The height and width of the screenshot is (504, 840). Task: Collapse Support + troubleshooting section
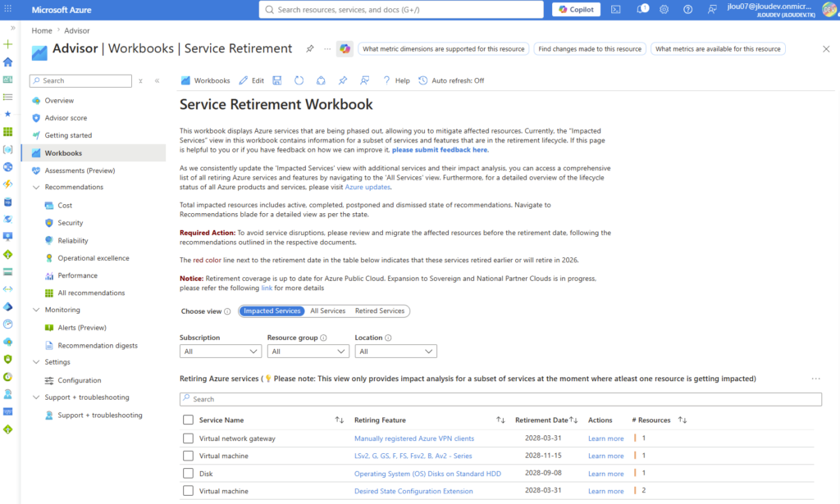pyautogui.click(x=36, y=397)
